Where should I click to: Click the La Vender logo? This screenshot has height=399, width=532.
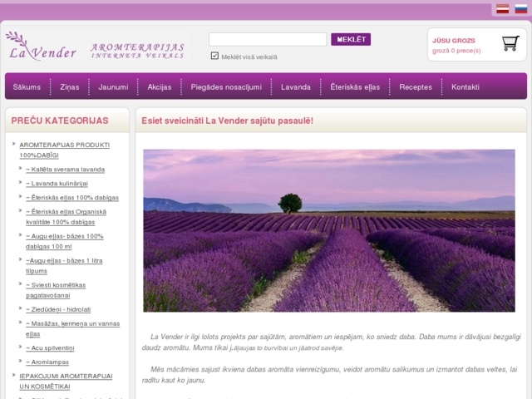41,47
